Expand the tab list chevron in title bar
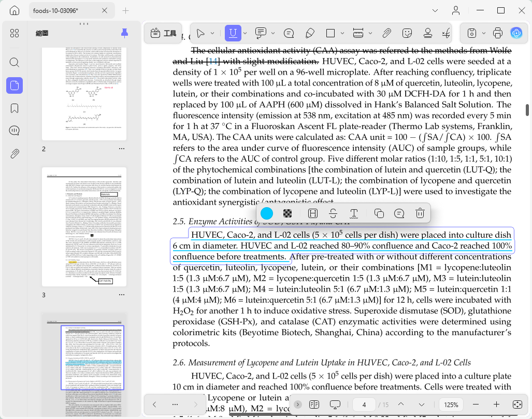Screen dimensions: 532x419 click(435, 10)
